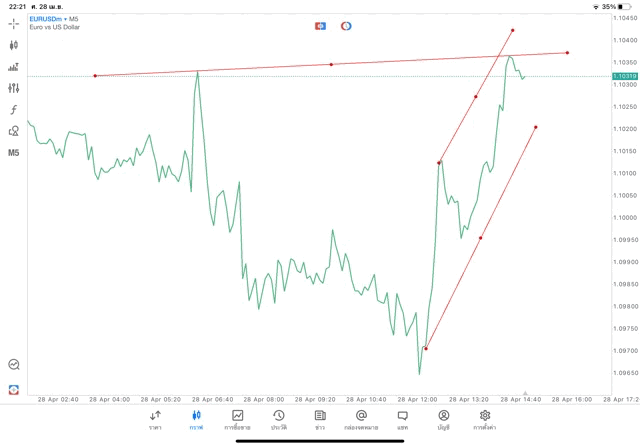Switch to the ราคา (Quotes) tab

click(155, 419)
